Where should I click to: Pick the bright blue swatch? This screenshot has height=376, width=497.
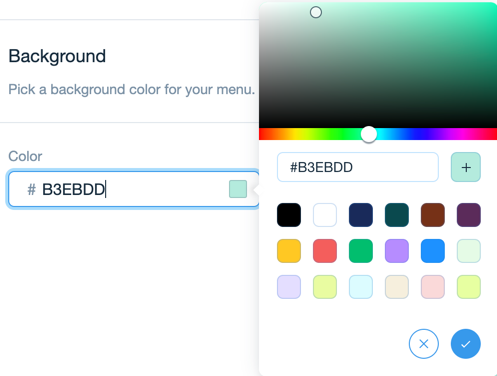[433, 251]
